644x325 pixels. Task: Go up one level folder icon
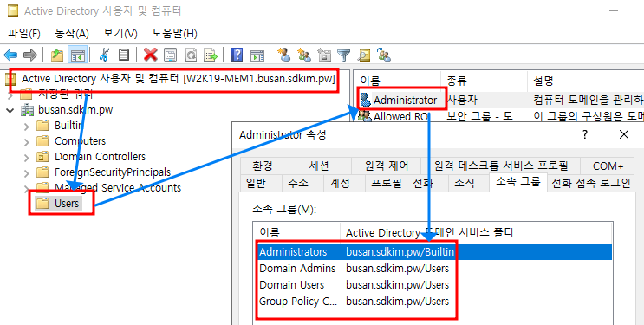(57, 55)
